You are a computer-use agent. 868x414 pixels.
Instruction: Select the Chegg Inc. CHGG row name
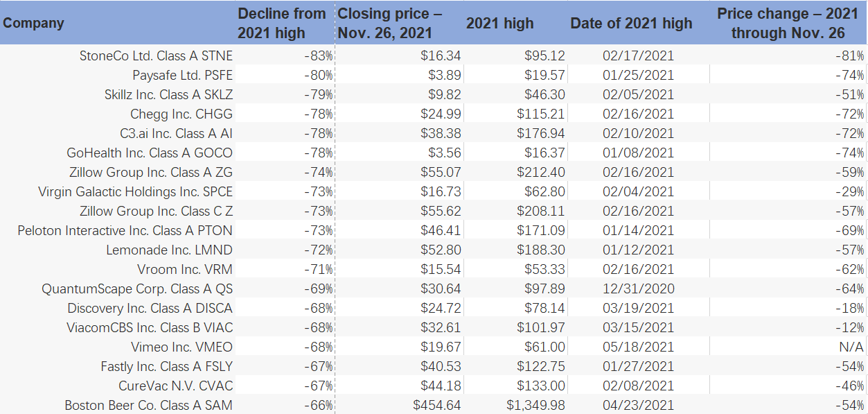(181, 114)
